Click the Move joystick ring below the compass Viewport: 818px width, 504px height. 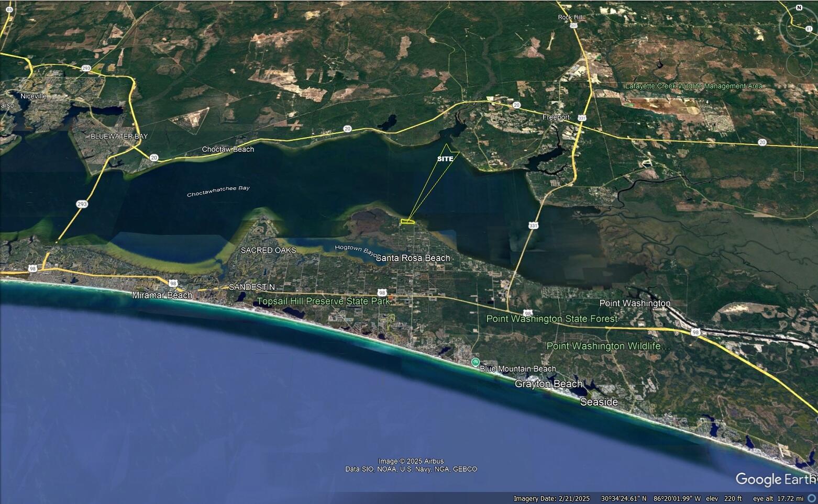[799, 64]
